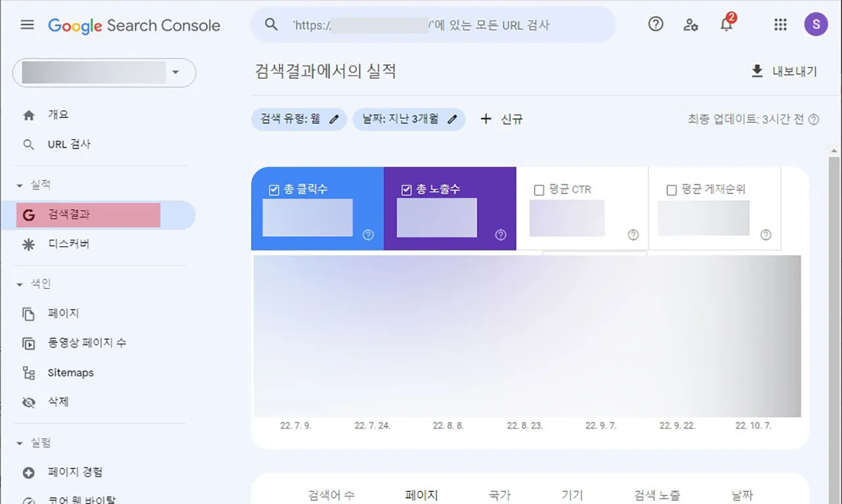Collapse the 색인 sidebar section
The height and width of the screenshot is (504, 842).
point(19,284)
